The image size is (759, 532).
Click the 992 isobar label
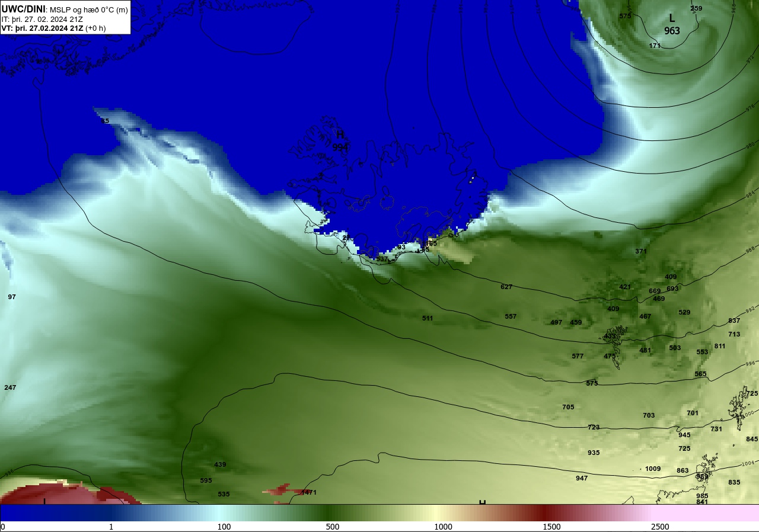click(750, 309)
